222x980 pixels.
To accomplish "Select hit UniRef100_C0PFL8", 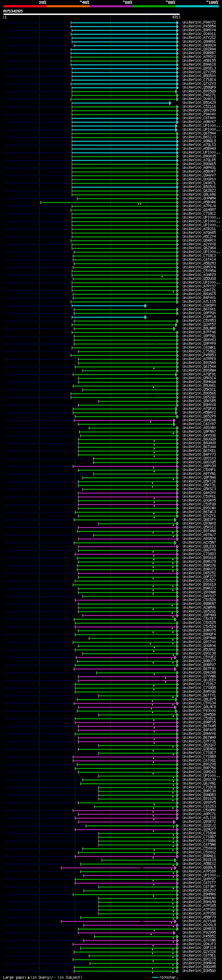I will coord(199,317).
